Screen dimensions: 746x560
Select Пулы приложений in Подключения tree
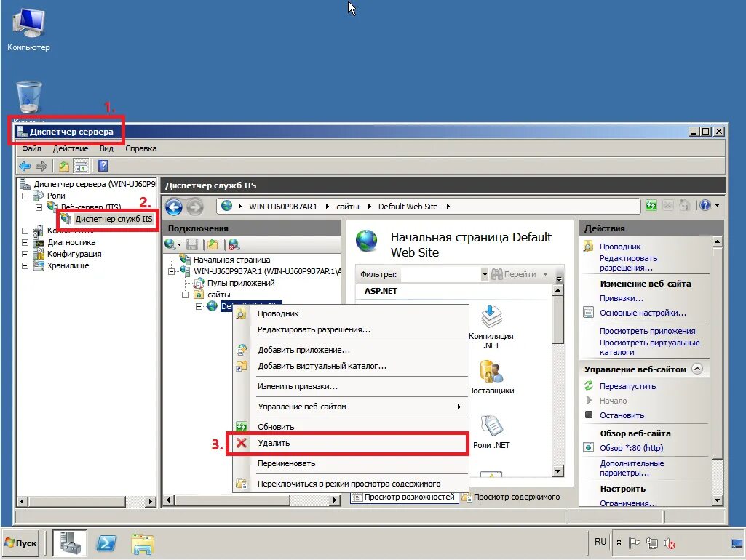(241, 283)
